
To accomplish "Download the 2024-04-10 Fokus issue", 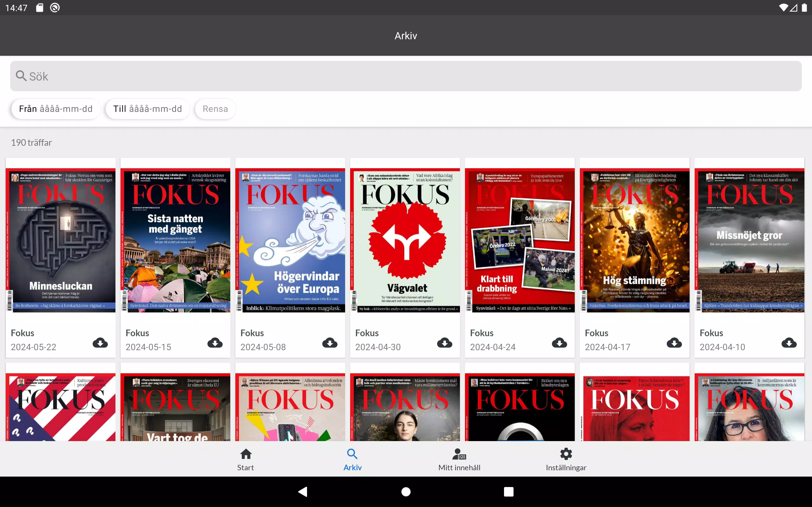I will click(x=789, y=343).
